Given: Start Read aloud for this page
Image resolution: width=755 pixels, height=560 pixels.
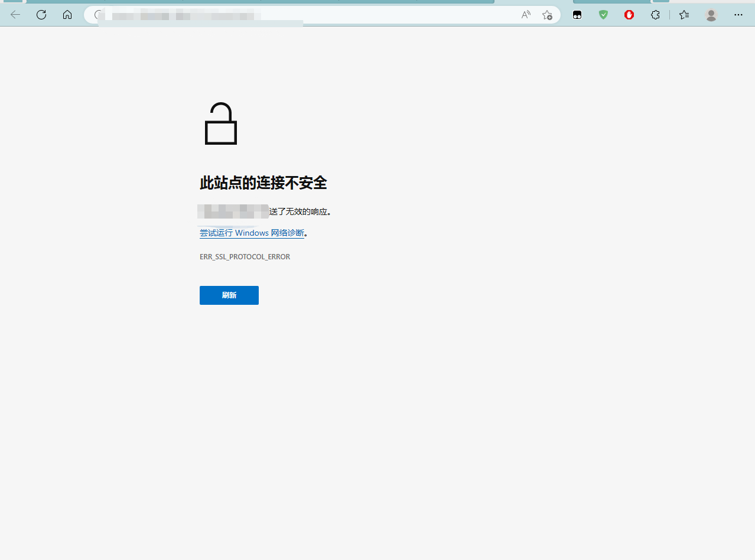Looking at the screenshot, I should (525, 15).
